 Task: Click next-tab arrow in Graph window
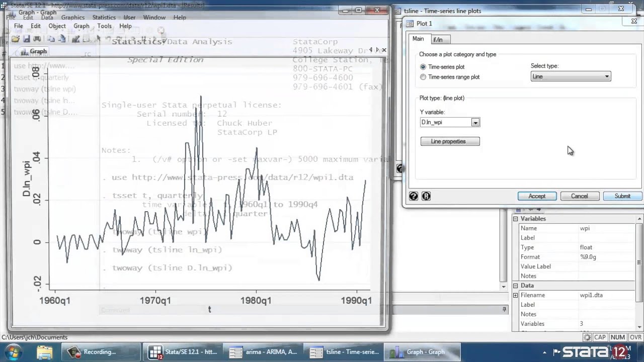(377, 50)
